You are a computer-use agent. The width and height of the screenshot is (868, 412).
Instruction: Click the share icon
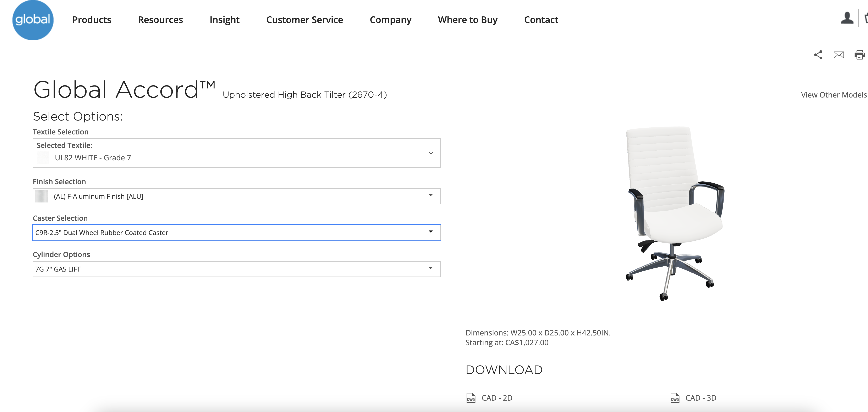(818, 55)
